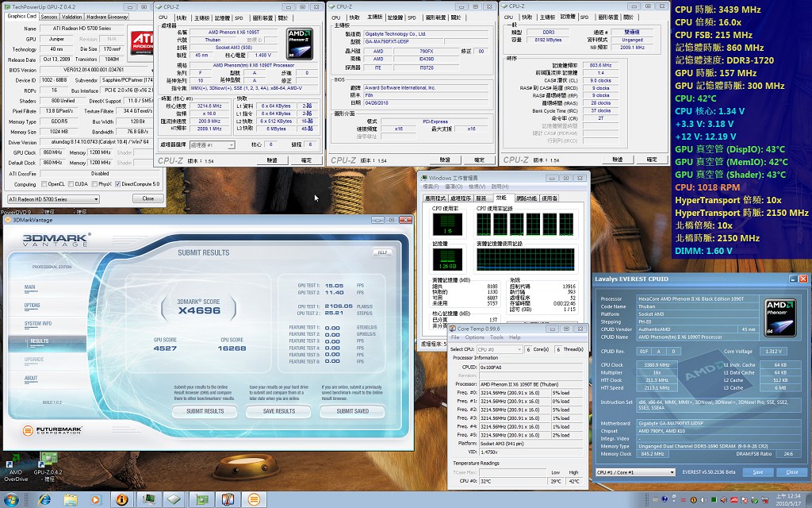
Task: Click the CPUID field in Core Temp
Action: (x=530, y=367)
